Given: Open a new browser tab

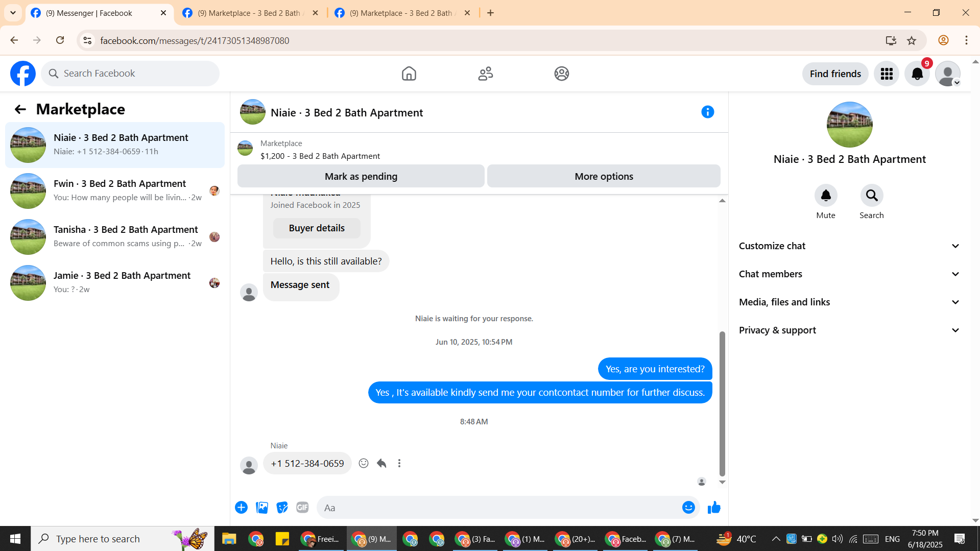Looking at the screenshot, I should [490, 13].
